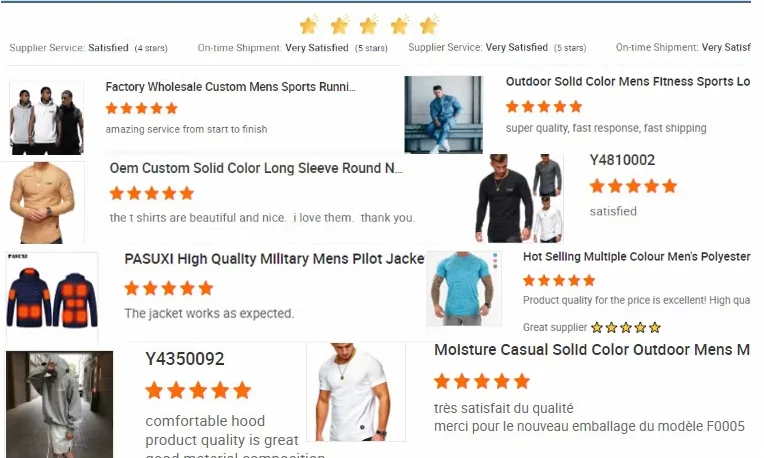Open the sleeveless hoodie product thumbnail
Screen dimensions: 764x458
[x=47, y=118]
